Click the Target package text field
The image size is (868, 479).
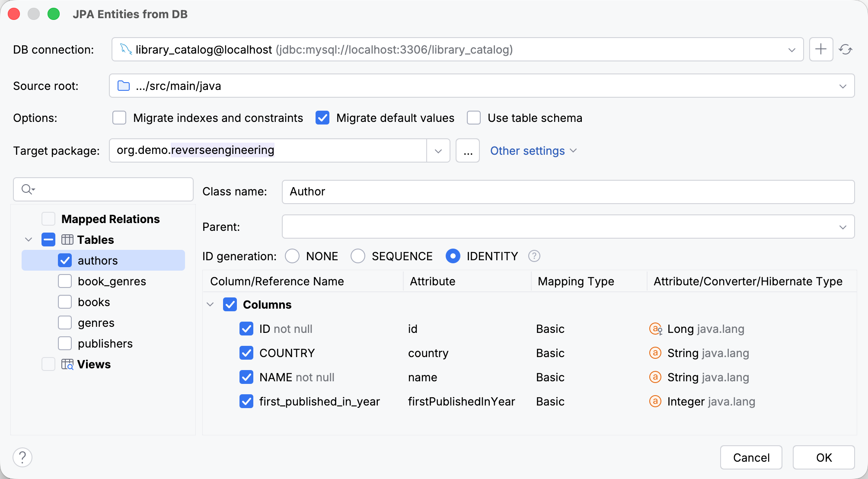(x=268, y=150)
